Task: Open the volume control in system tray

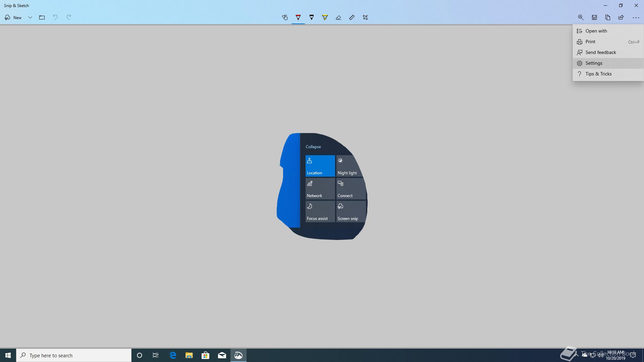Action: pyautogui.click(x=600, y=356)
